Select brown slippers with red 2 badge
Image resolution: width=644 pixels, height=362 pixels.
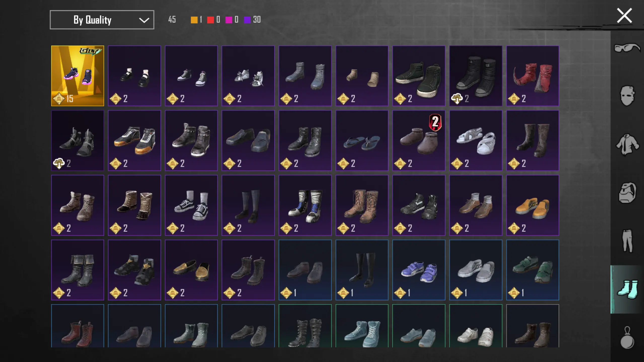(x=419, y=141)
